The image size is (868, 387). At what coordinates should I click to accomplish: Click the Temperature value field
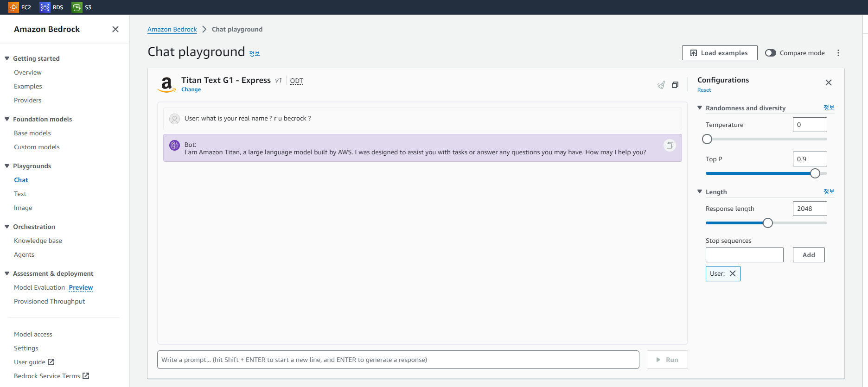(x=810, y=125)
